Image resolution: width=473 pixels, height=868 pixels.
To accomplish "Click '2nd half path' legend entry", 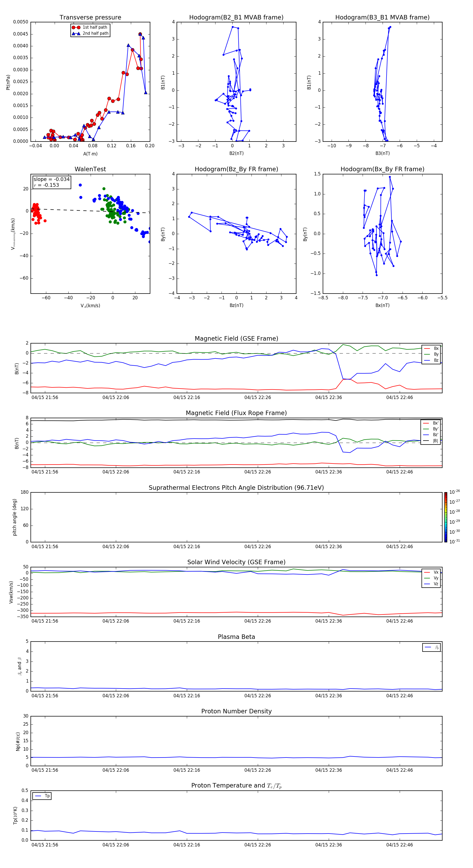I will coord(90,33).
